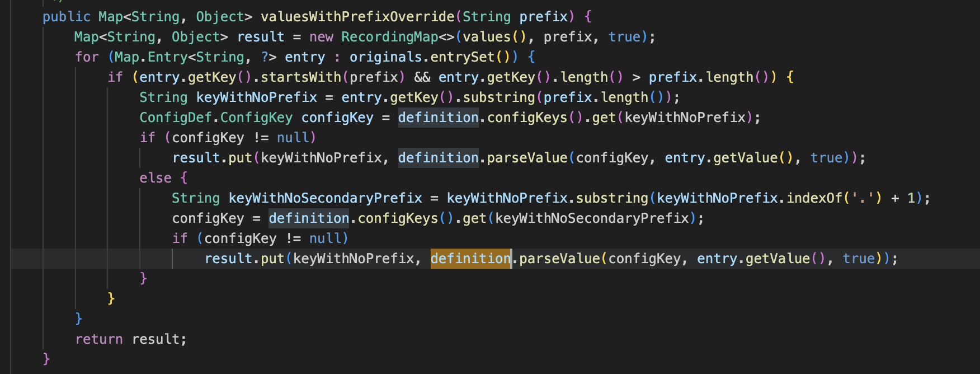The height and width of the screenshot is (374, 980).
Task: Click definition in the configKey declaration line
Action: point(439,118)
